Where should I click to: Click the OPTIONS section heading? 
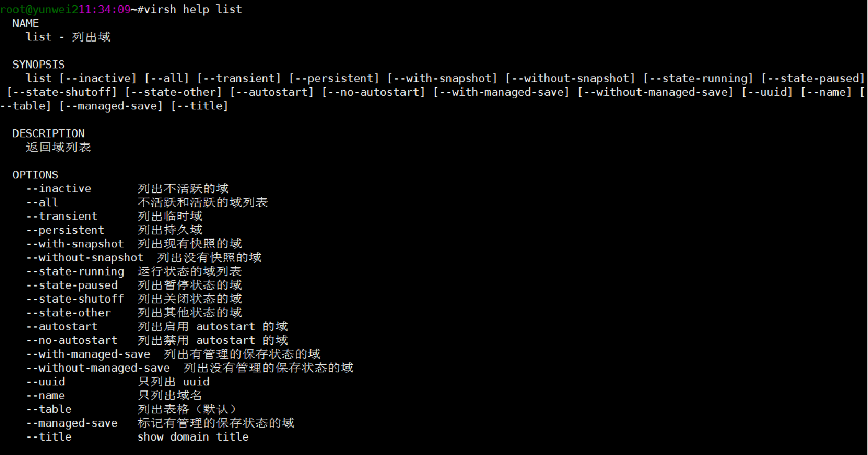(35, 175)
